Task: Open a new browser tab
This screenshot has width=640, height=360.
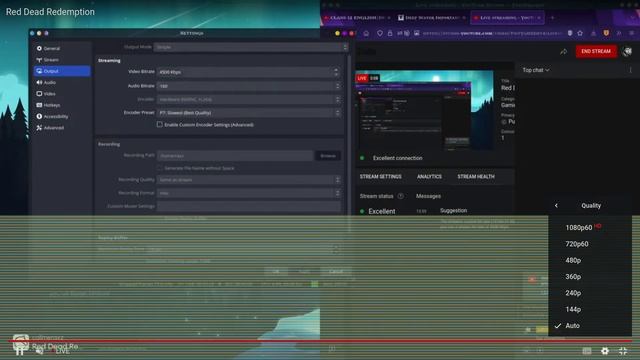Action: point(552,18)
